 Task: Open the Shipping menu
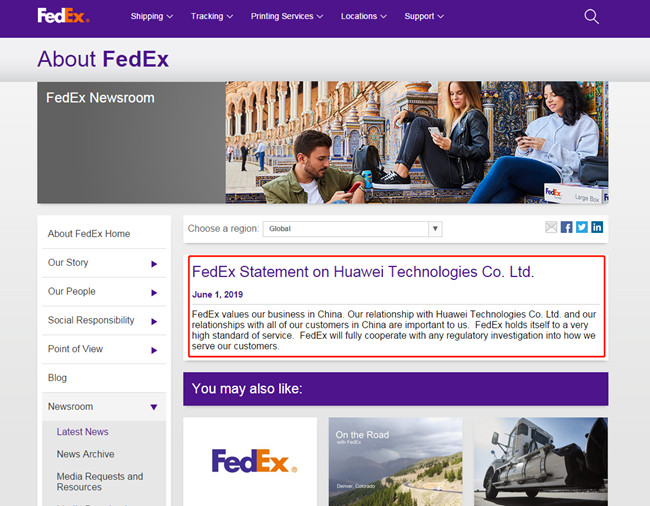point(152,16)
